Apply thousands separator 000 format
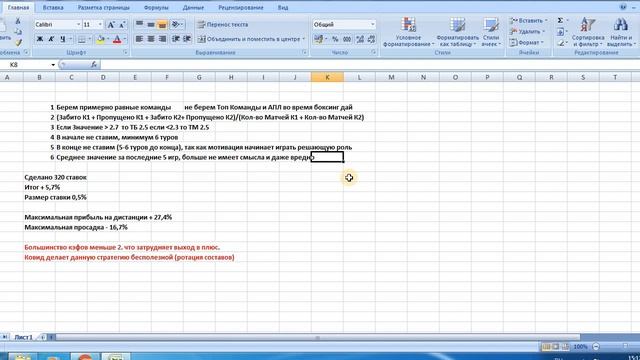The height and width of the screenshot is (360, 640). tap(347, 39)
